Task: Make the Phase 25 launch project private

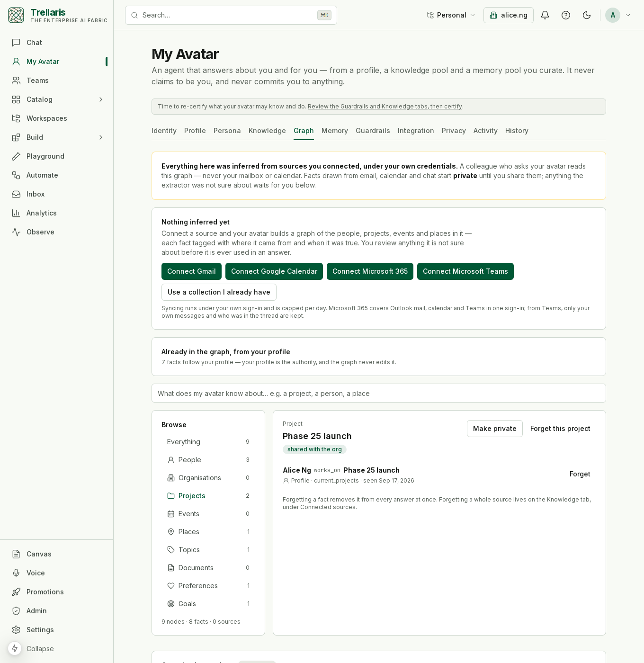Action: click(x=495, y=429)
